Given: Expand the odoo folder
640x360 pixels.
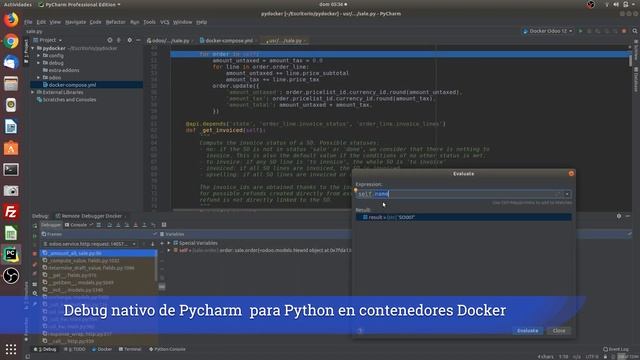Looking at the screenshot, I should pyautogui.click(x=39, y=78).
